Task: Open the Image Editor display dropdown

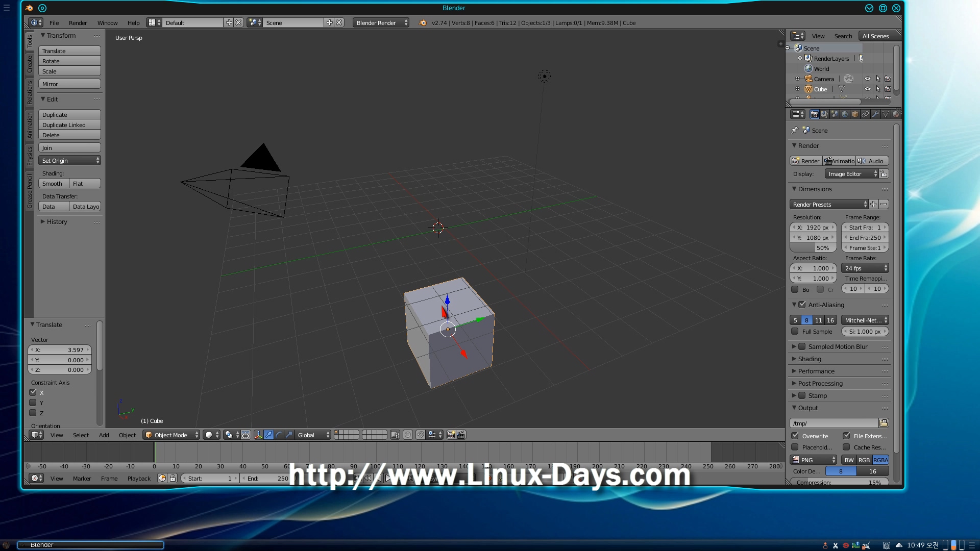Action: pos(851,174)
